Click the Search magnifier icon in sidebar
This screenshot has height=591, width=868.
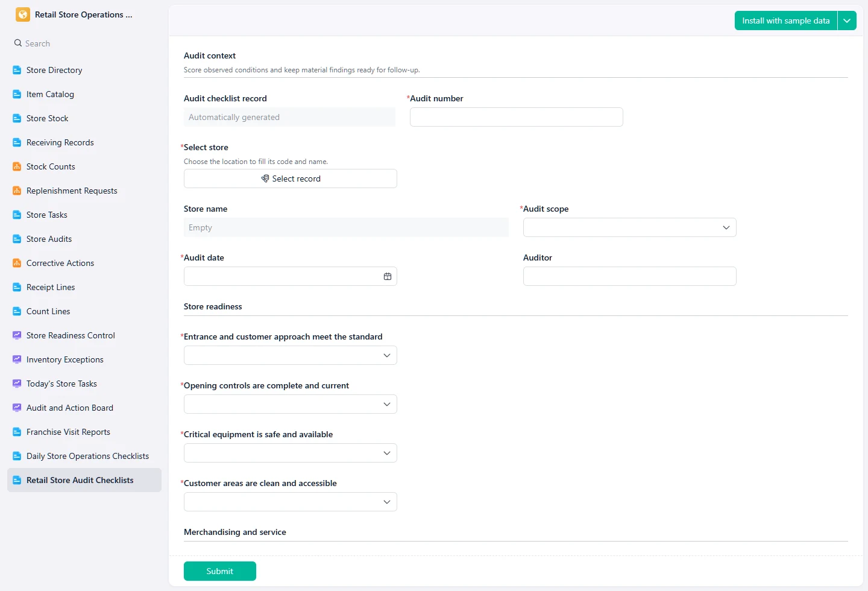coord(18,43)
